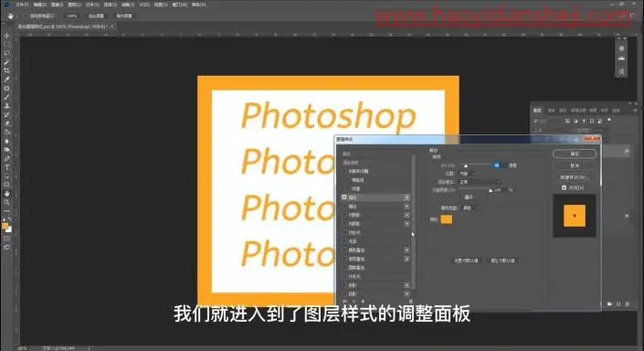Image resolution: width=644 pixels, height=351 pixels.
Task: Select the Dodge tool
Action: (6, 150)
